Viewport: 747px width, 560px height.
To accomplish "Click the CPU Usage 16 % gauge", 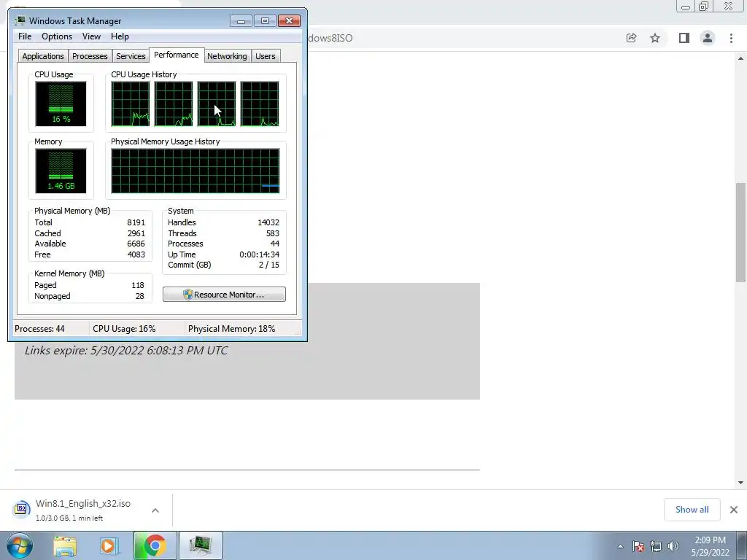I will pos(61,104).
